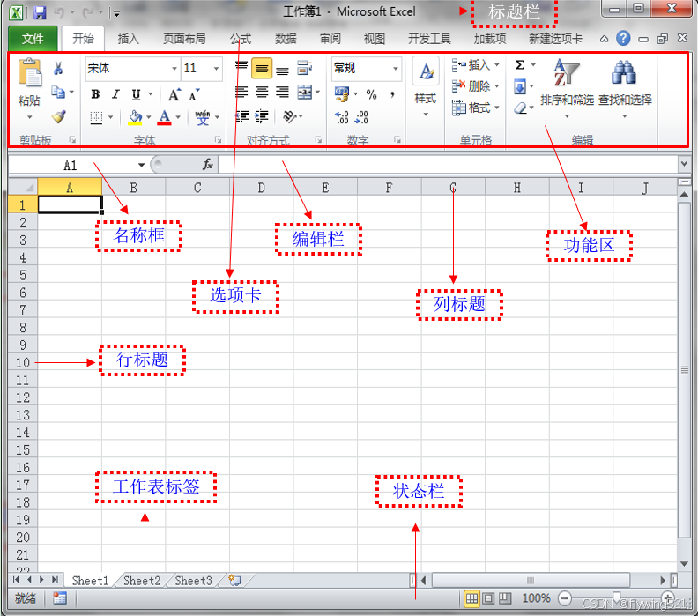
Task: Open Sort and Filter (排序和筛选)
Action: 567,89
